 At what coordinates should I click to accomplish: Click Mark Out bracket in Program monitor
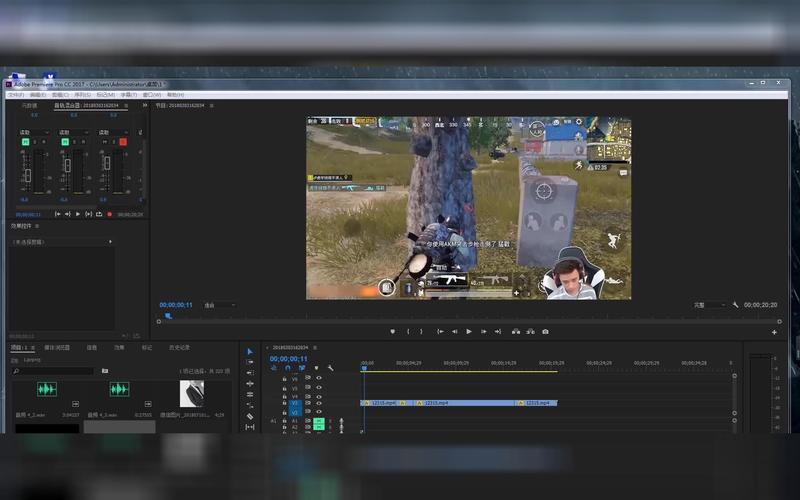coord(421,332)
